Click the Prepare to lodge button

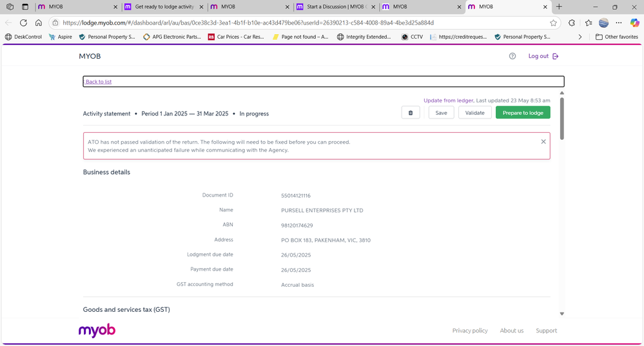523,113
